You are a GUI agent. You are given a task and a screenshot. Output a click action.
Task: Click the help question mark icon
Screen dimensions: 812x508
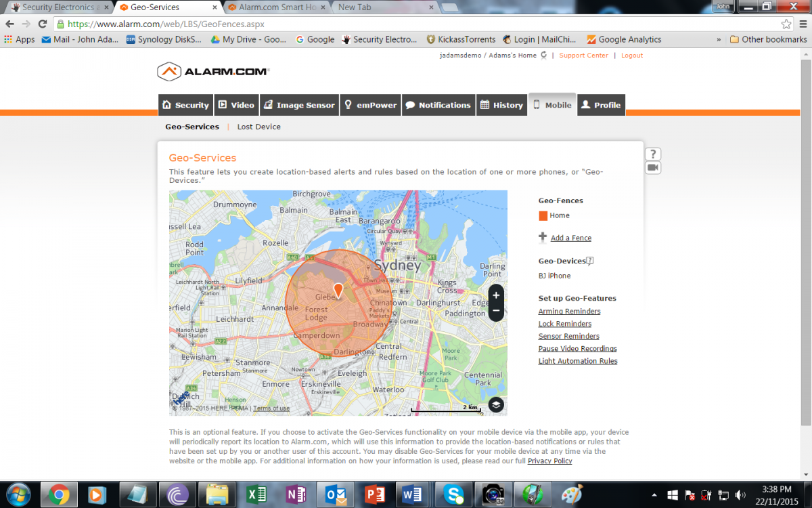pos(652,154)
